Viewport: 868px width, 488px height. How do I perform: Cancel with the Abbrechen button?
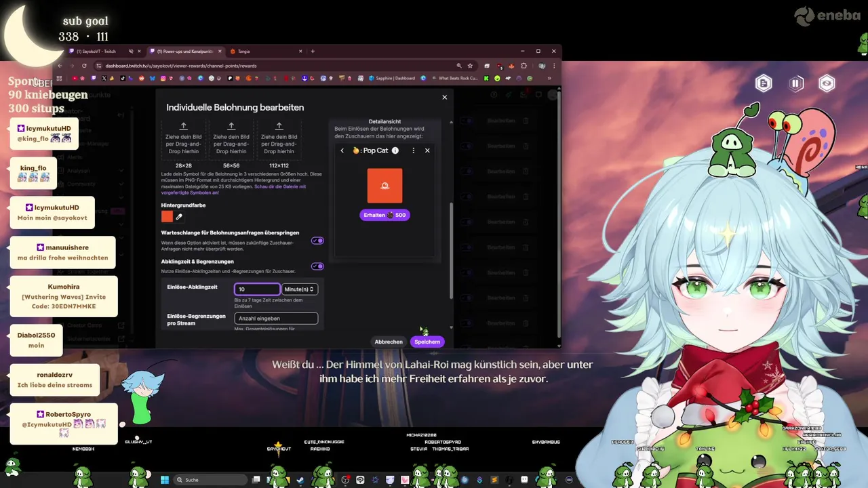389,342
